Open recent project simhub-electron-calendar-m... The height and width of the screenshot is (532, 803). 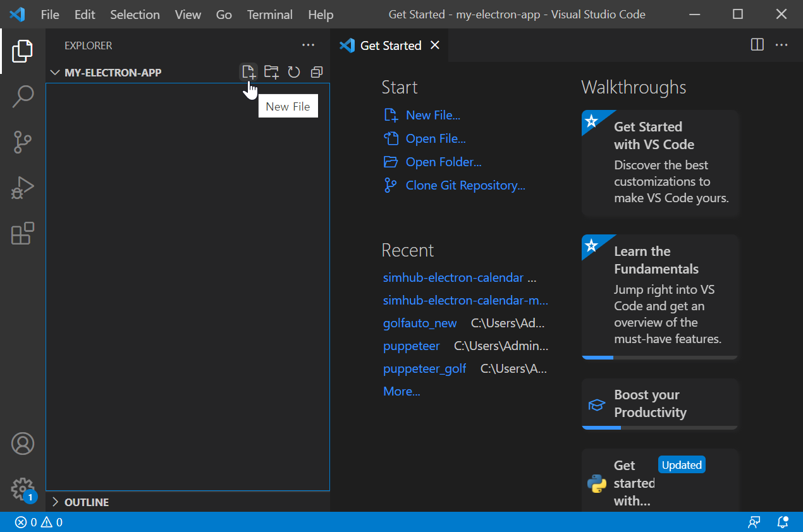pyautogui.click(x=465, y=300)
